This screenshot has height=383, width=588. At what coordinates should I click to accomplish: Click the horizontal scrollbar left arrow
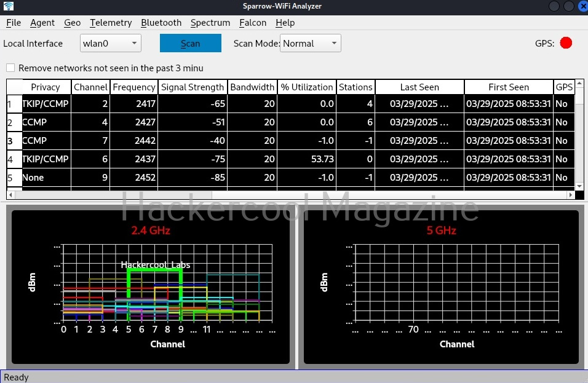click(x=10, y=195)
